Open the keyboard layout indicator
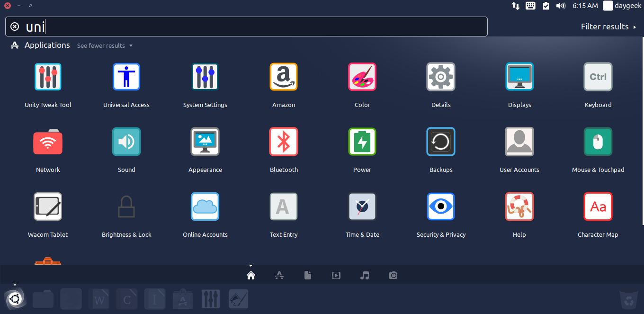Viewport: 644px width, 314px height. pos(530,6)
